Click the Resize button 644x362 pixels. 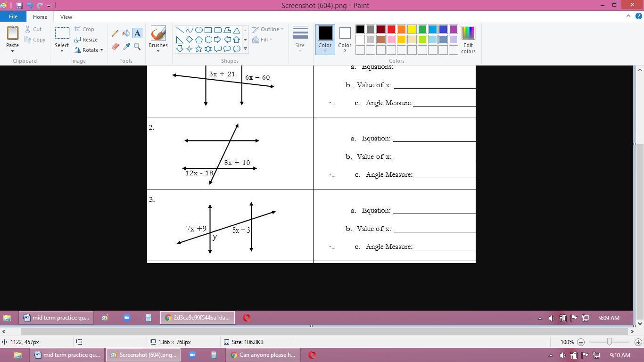[86, 40]
